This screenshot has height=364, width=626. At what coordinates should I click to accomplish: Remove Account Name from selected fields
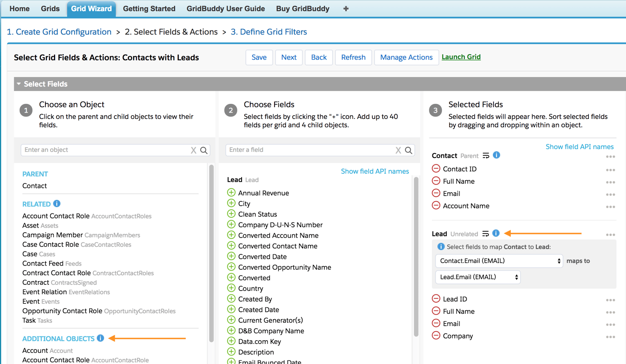436,205
